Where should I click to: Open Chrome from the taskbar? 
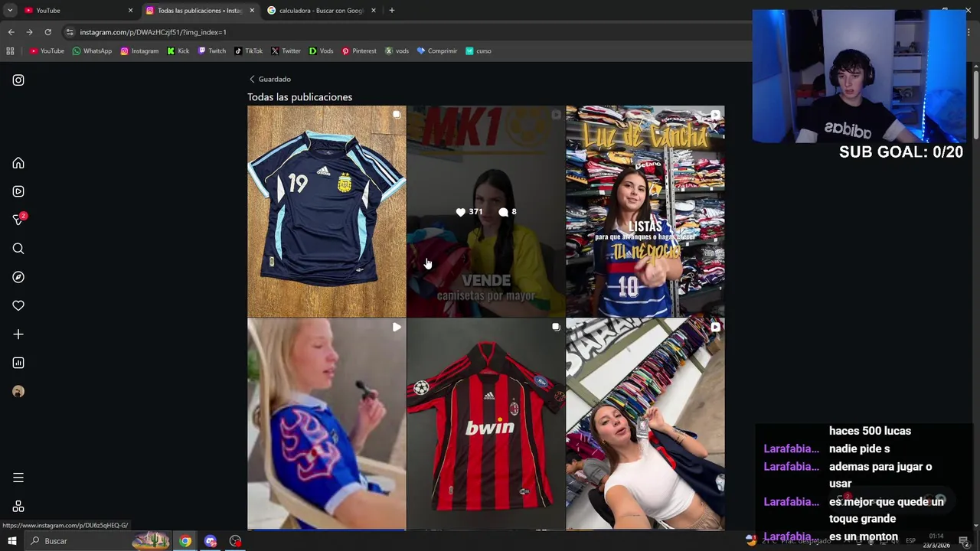click(185, 541)
